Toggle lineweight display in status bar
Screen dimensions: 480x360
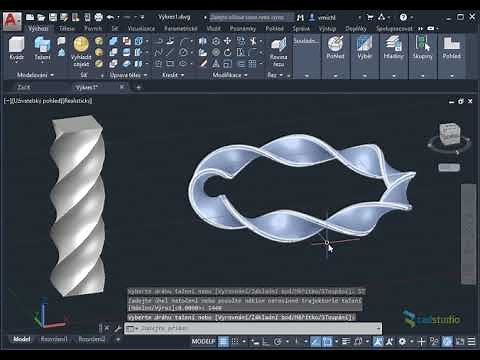[346, 341]
